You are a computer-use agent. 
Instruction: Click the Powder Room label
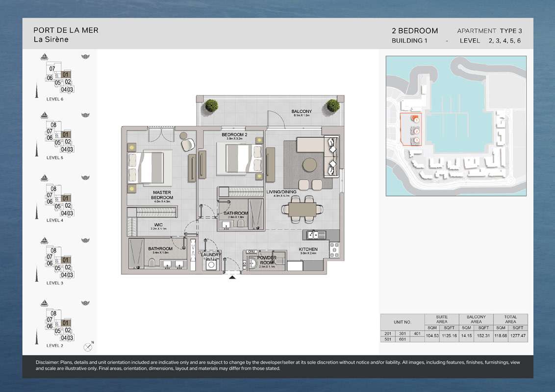click(x=267, y=260)
